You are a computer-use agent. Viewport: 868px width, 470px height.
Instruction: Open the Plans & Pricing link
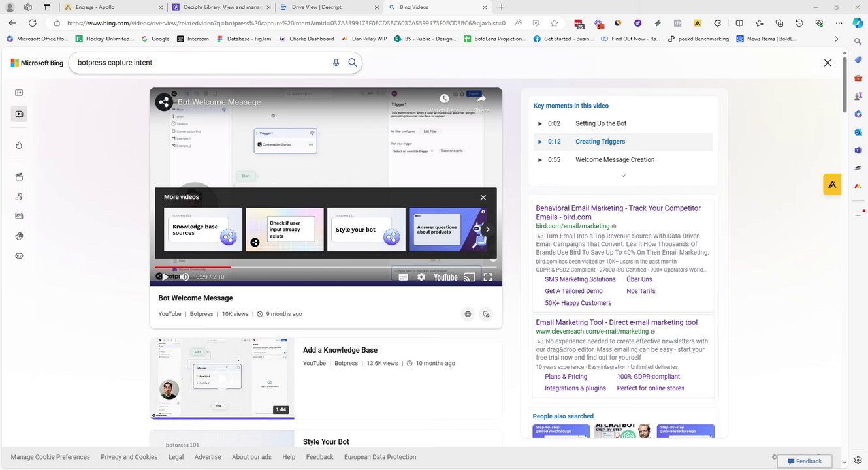pos(566,377)
